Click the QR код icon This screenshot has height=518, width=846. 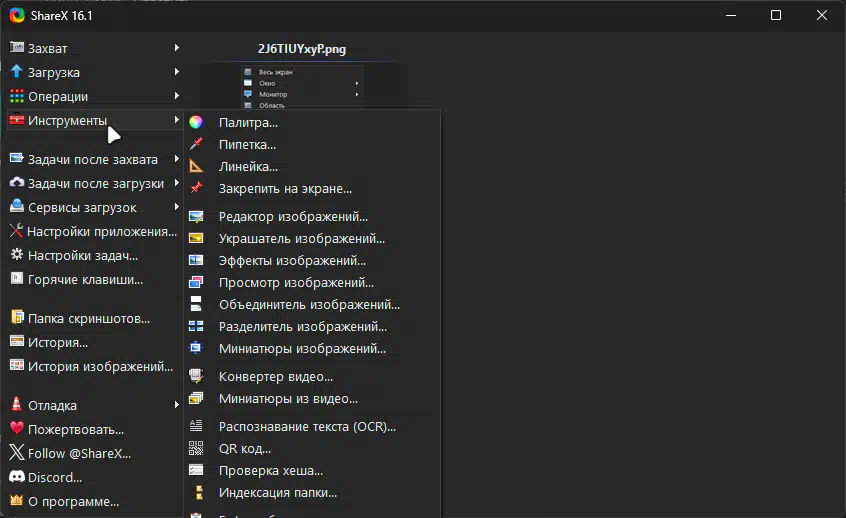coord(197,448)
